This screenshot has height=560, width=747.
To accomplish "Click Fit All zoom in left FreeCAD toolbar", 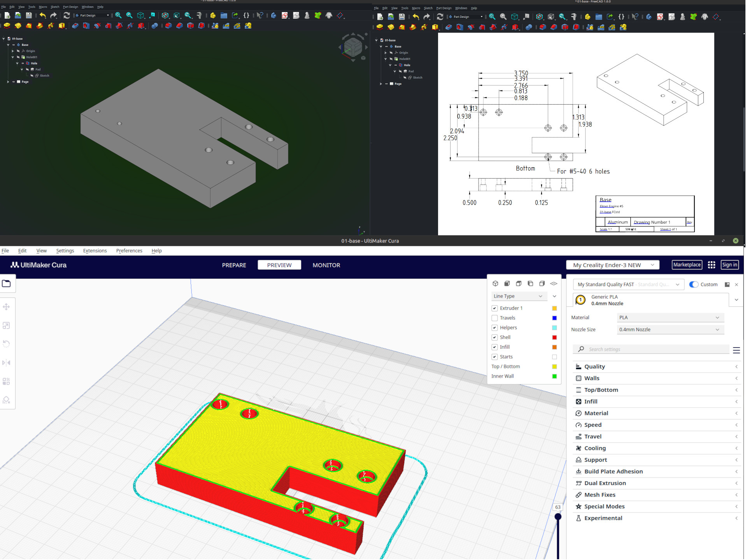I will click(x=118, y=15).
